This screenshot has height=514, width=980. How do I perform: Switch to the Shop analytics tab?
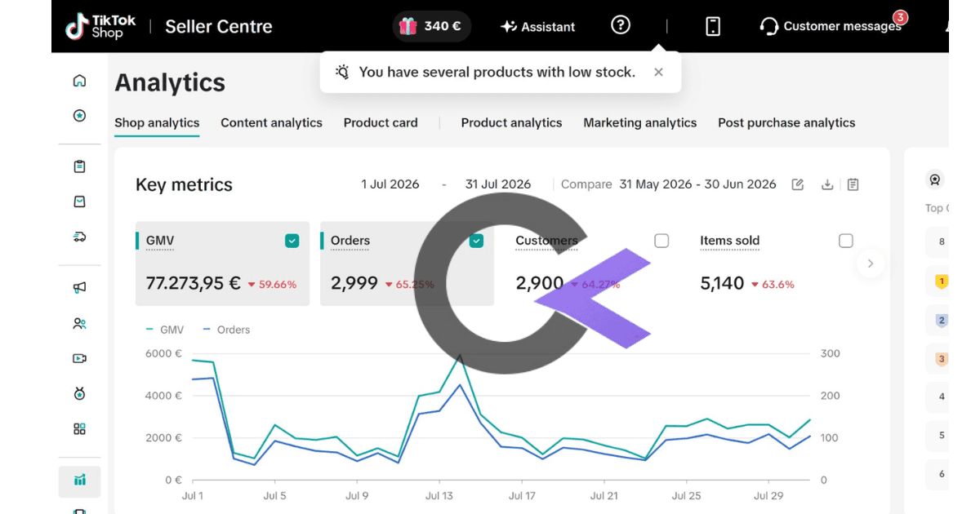[x=157, y=123]
